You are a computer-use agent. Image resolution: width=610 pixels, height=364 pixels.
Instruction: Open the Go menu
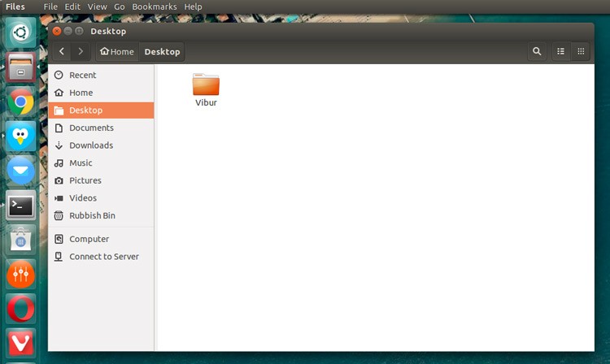click(119, 6)
